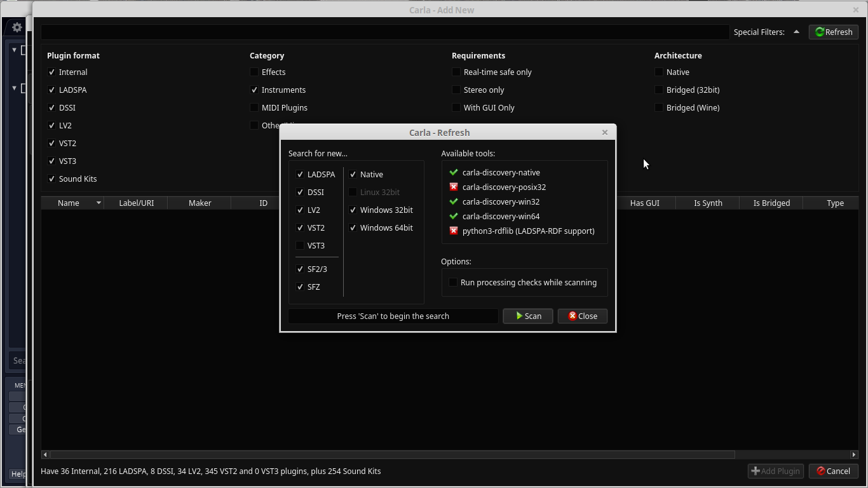Viewport: 868px width, 488px height.
Task: Click the plugin count status text at the bottom
Action: pyautogui.click(x=211, y=471)
